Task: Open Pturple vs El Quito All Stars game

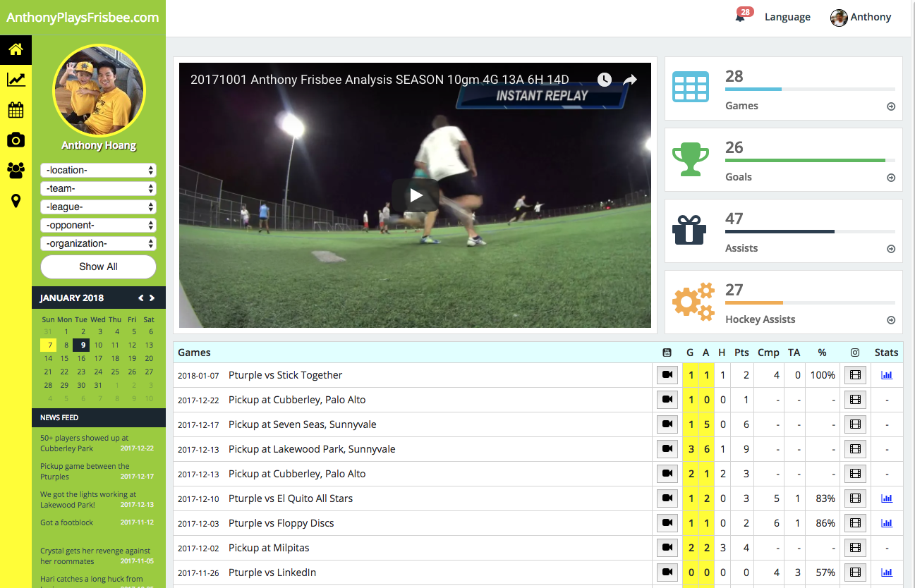Action: [x=290, y=498]
